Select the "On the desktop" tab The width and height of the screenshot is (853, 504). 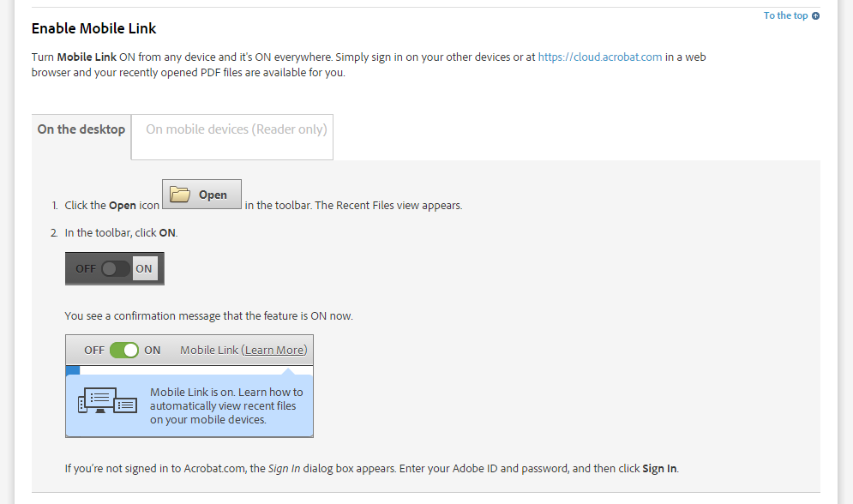pos(81,129)
